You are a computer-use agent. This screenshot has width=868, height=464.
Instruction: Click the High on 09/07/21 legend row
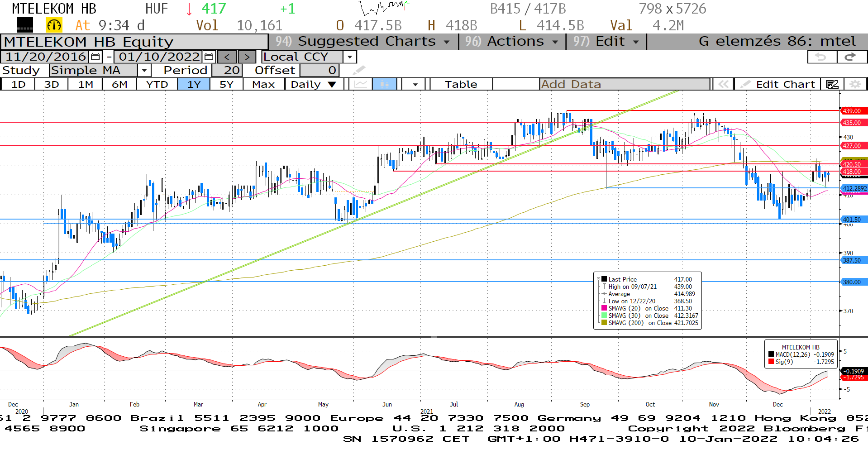coord(648,287)
